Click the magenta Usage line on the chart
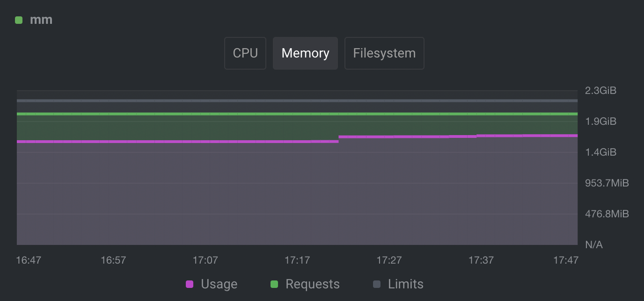This screenshot has height=301, width=644. pyautogui.click(x=187, y=141)
